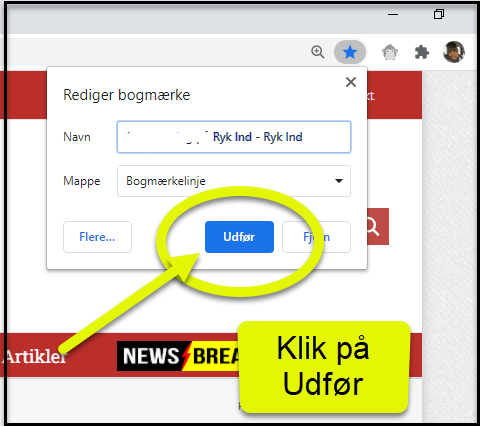Open the Bogmærkelinje folder combo box
The height and width of the screenshot is (426, 480).
(x=234, y=181)
